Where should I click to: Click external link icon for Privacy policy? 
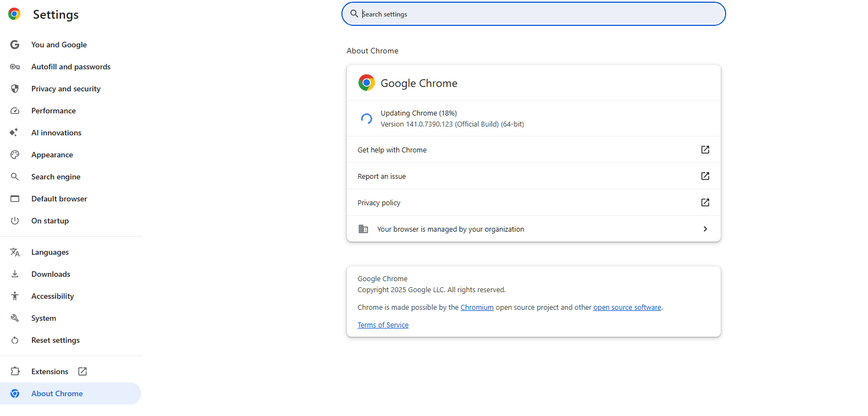pos(705,202)
